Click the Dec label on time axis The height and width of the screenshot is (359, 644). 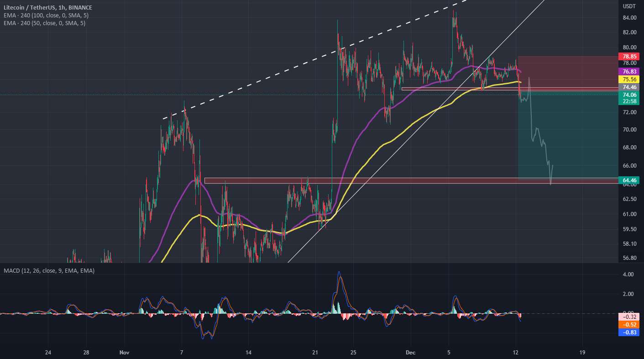(x=410, y=353)
